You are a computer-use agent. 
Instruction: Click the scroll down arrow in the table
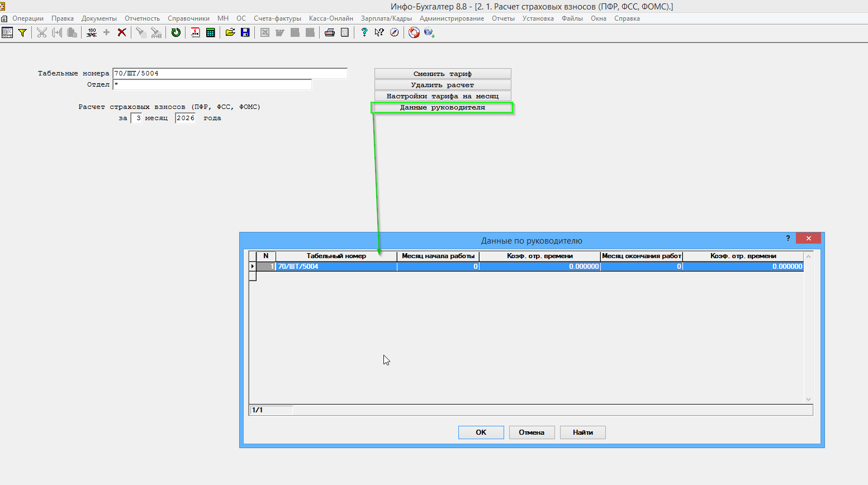(x=808, y=399)
